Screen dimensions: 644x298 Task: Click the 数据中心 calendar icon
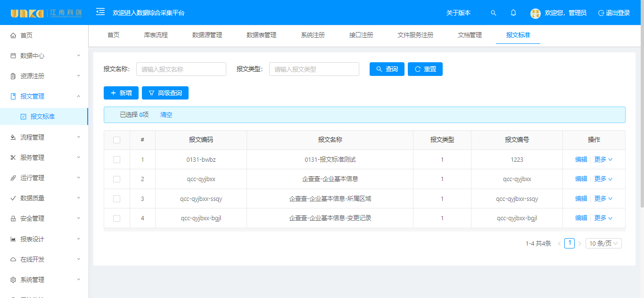pos(13,56)
